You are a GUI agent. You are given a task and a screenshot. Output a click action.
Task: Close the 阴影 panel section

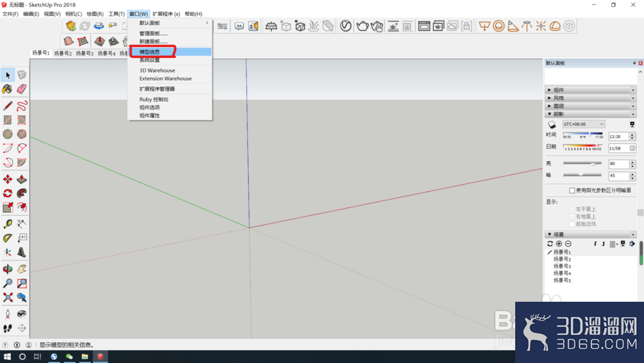click(x=633, y=114)
